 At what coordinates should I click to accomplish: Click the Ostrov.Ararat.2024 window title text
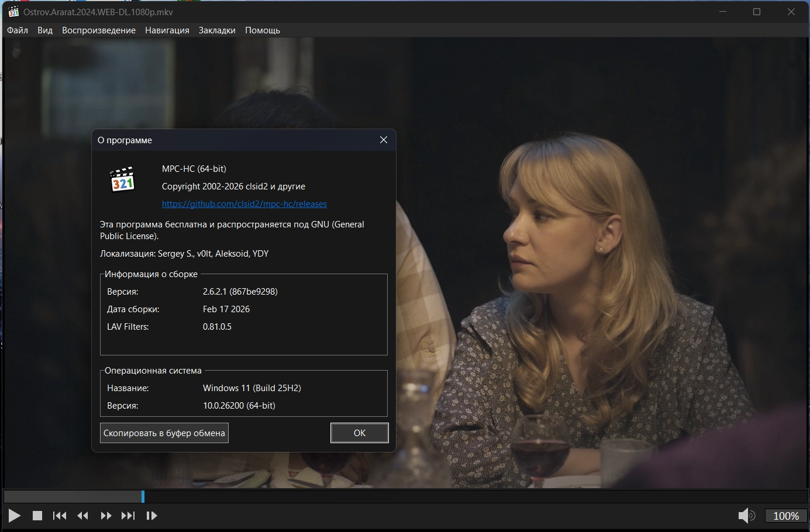[x=98, y=12]
